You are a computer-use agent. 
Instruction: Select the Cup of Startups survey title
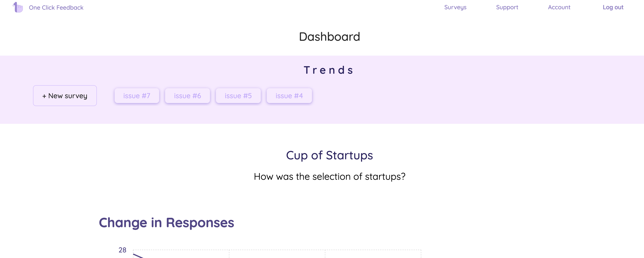[x=329, y=155]
